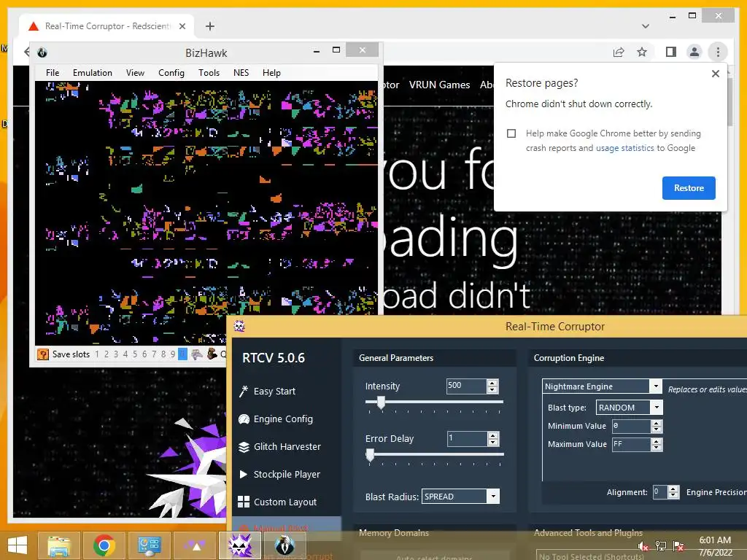Decrease Maximum Value stepper
The image size is (747, 560).
(x=657, y=448)
